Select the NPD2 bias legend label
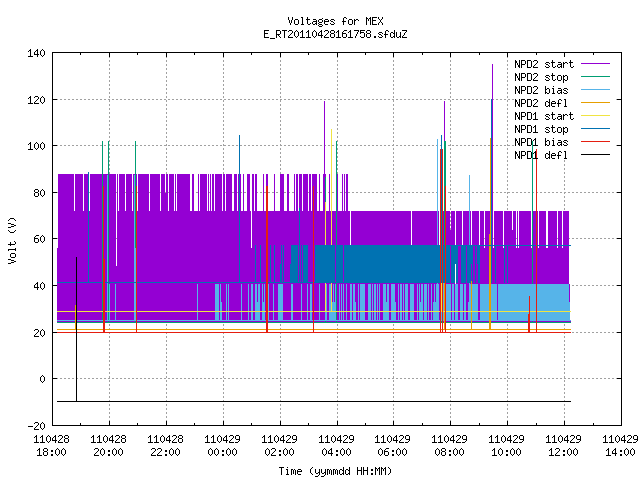Screen dimensions: 640x480 pyautogui.click(x=541, y=90)
